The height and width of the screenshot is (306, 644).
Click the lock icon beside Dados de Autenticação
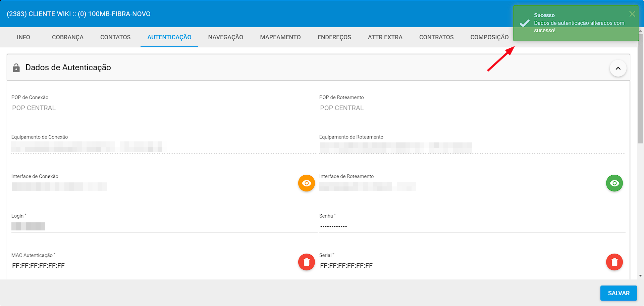16,68
